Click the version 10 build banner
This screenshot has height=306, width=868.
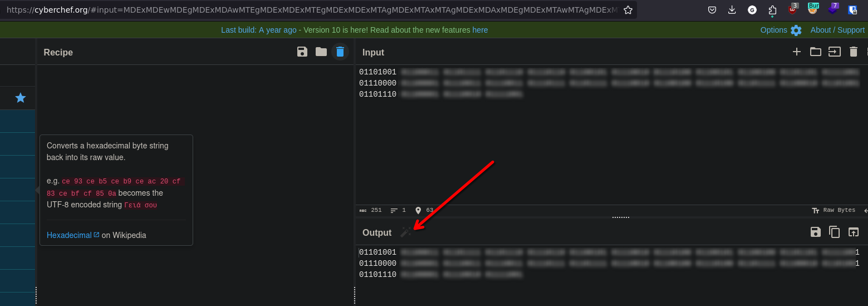(354, 30)
